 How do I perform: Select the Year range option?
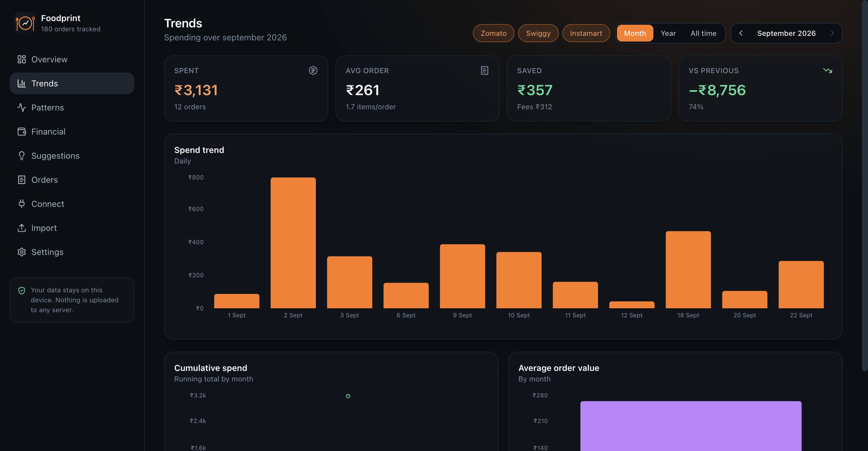[668, 33]
